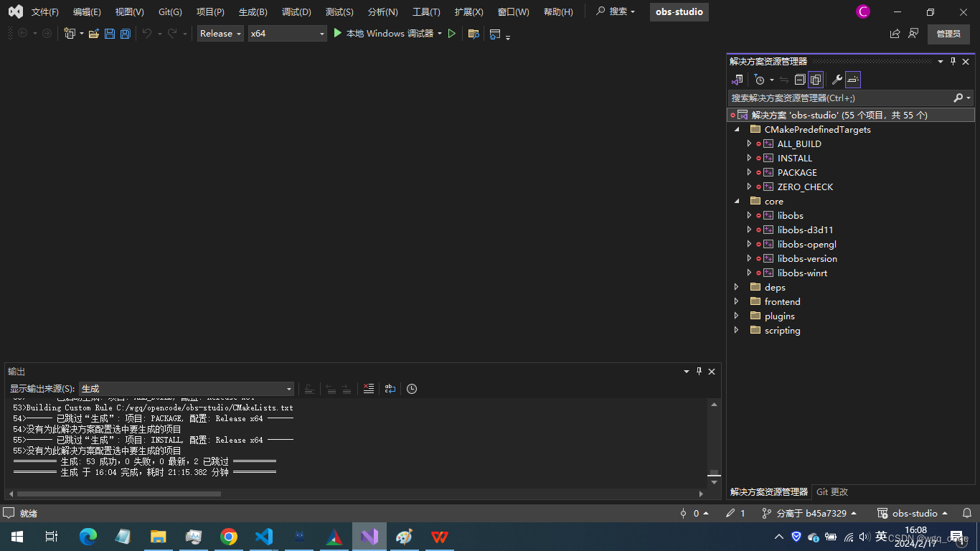Open the output source dropdown showing 生成
Screen dimensions: 980x551
(x=187, y=389)
